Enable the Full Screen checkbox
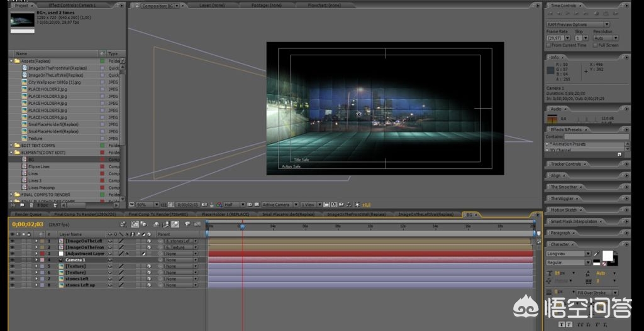The height and width of the screenshot is (331, 644). click(x=595, y=45)
